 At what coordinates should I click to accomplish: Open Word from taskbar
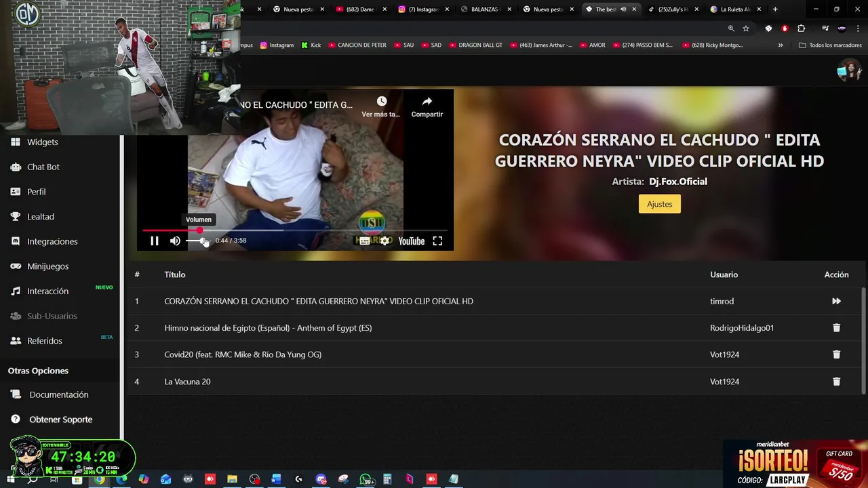(x=276, y=479)
